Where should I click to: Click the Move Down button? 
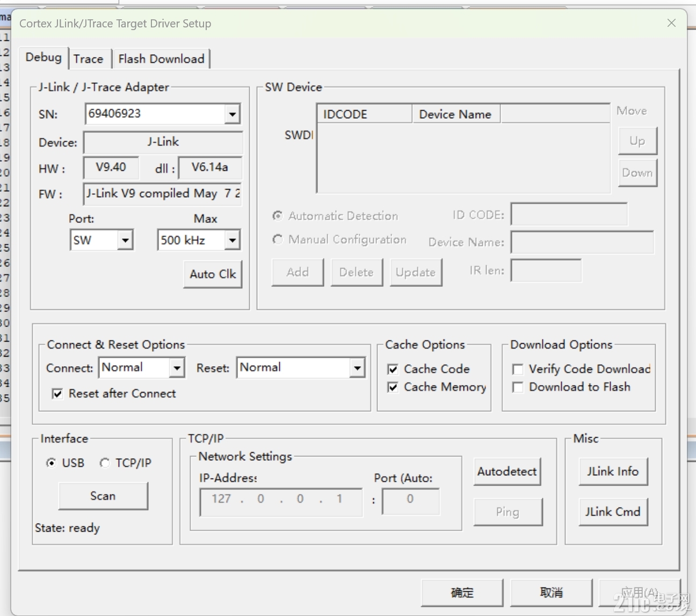(637, 173)
